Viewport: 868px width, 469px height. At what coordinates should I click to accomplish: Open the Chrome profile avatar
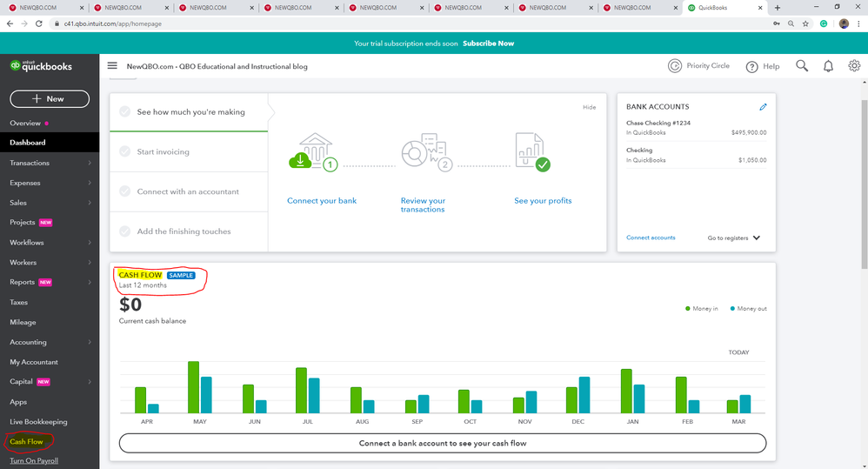coord(844,23)
